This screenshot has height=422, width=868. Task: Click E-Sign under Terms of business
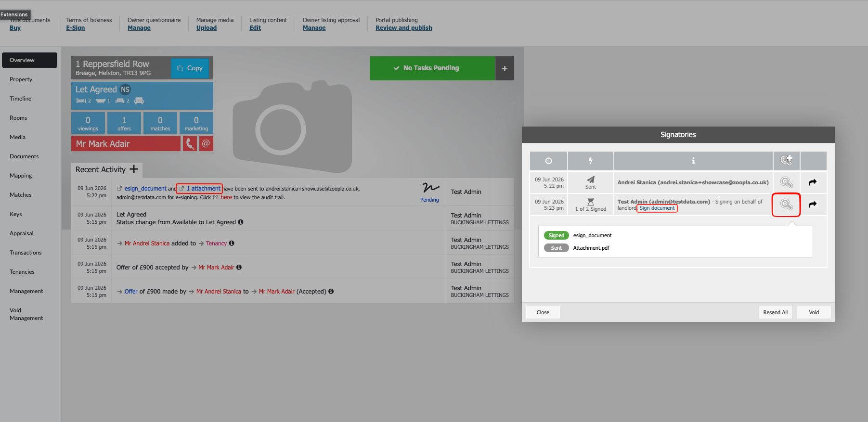coord(76,28)
